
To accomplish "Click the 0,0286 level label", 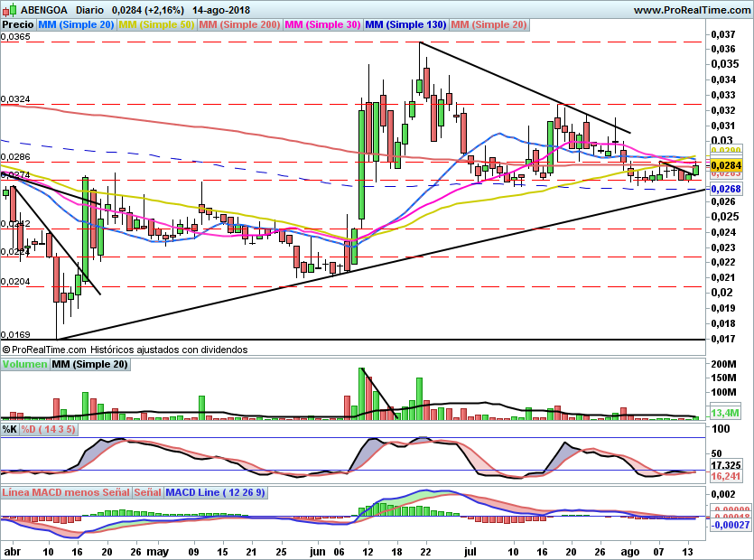I will coord(15,157).
